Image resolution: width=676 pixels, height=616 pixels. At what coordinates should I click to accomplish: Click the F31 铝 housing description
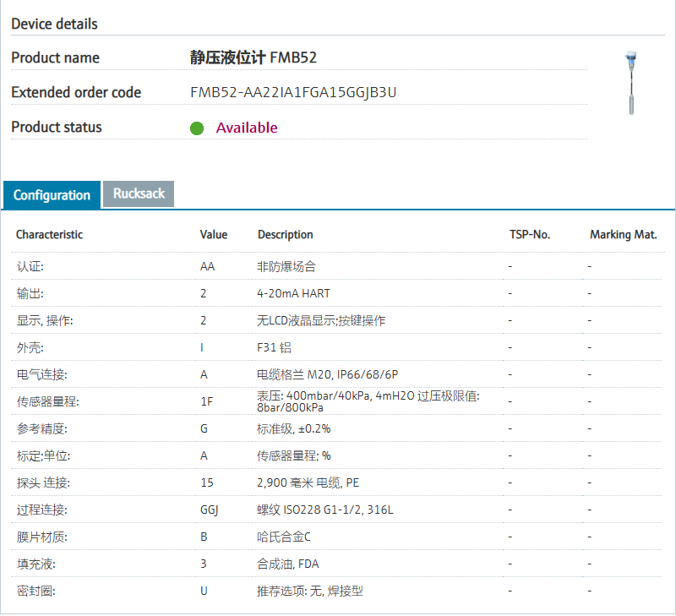click(275, 347)
